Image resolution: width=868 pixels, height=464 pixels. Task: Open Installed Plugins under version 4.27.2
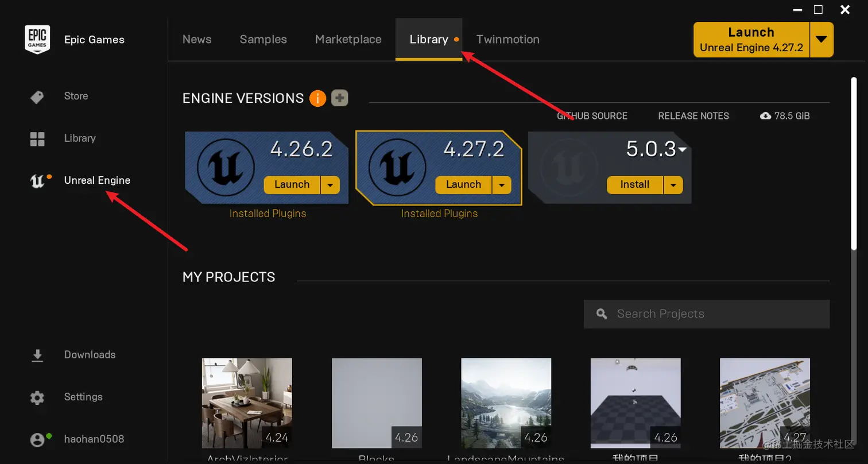coord(439,213)
